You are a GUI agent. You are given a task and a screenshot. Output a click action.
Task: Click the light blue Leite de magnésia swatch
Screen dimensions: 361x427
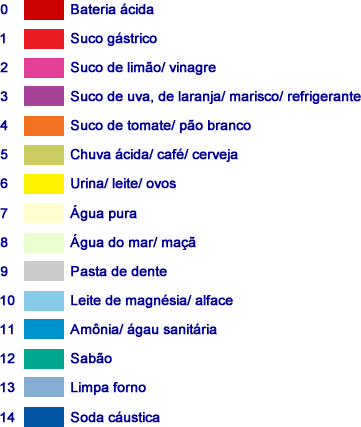click(x=44, y=301)
